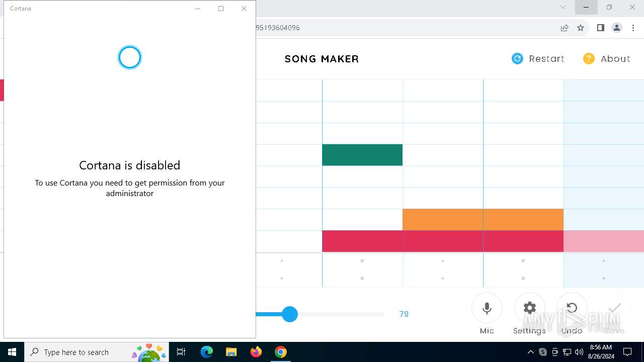Save the song with the checkmark button
The image size is (644, 362).
(614, 308)
